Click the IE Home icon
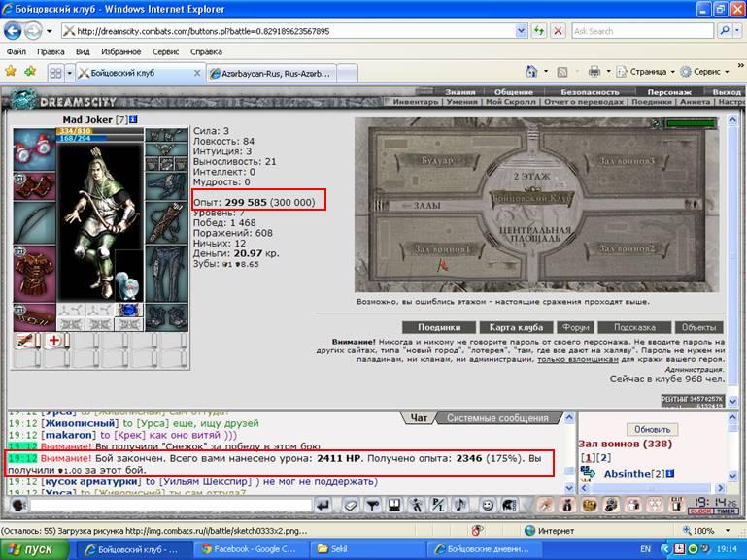The height and width of the screenshot is (560, 747). pos(531,72)
